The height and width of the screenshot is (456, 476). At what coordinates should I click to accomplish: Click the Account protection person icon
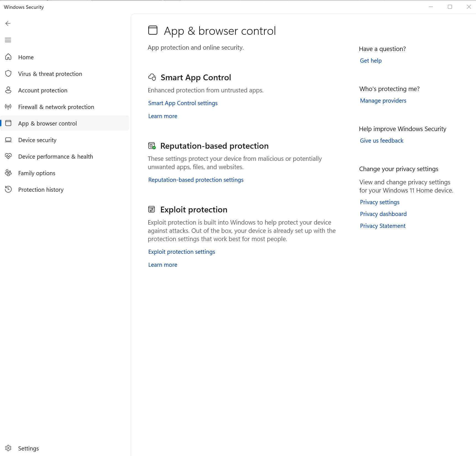(x=8, y=90)
